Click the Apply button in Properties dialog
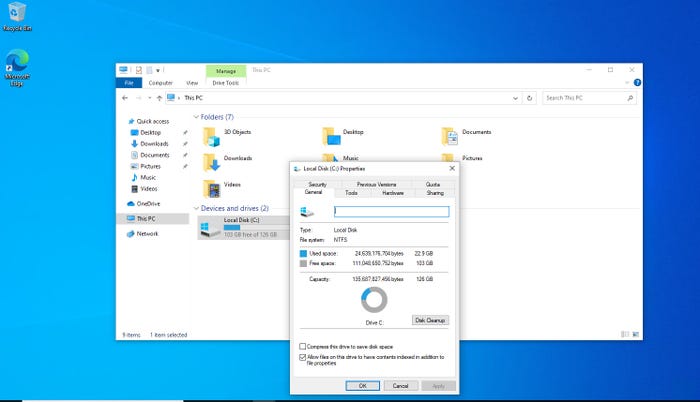The height and width of the screenshot is (402, 700). [438, 386]
